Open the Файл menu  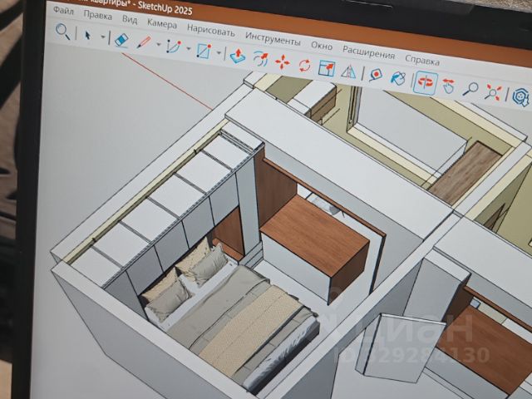[63, 11]
